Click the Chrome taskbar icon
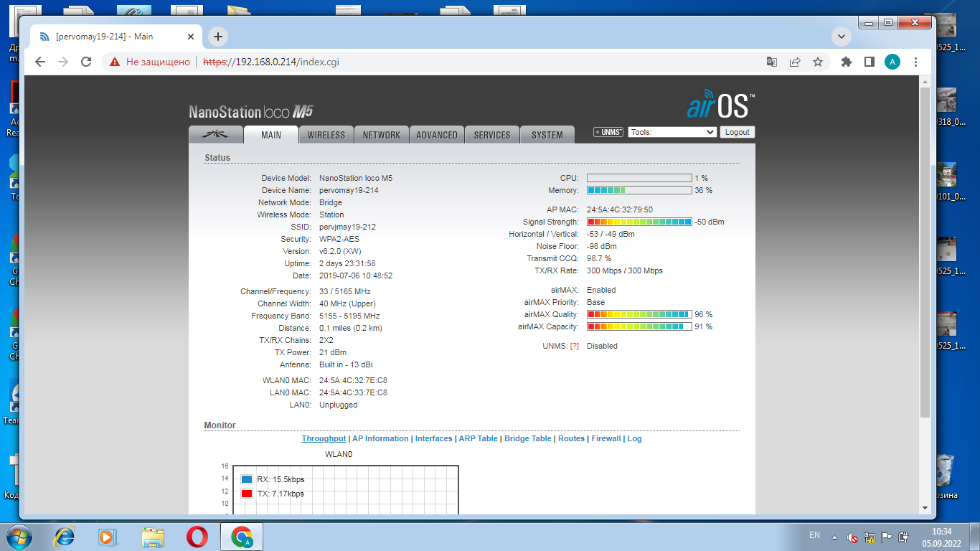 coord(242,536)
